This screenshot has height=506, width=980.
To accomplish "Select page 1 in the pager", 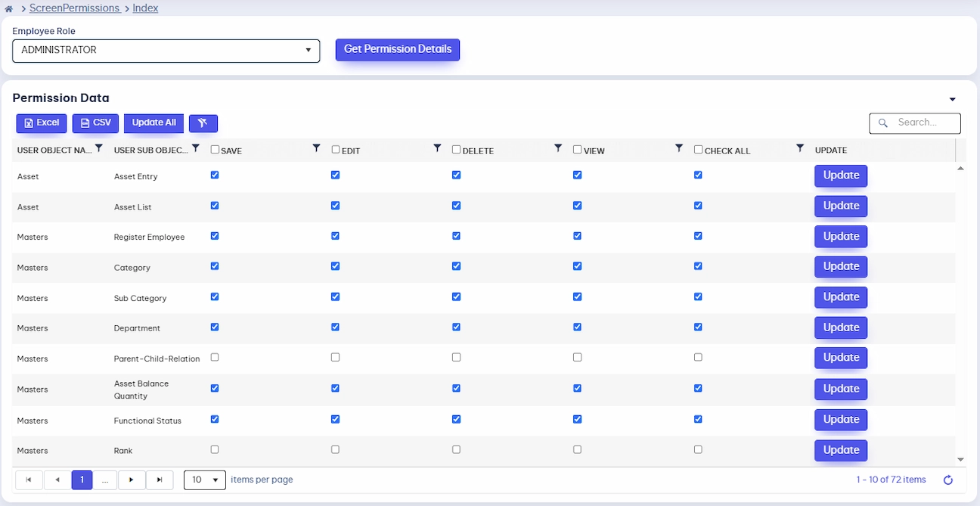I will (82, 480).
